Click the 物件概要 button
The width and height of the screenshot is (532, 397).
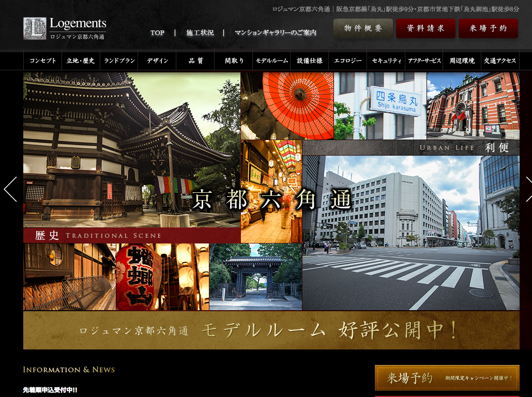tap(363, 28)
